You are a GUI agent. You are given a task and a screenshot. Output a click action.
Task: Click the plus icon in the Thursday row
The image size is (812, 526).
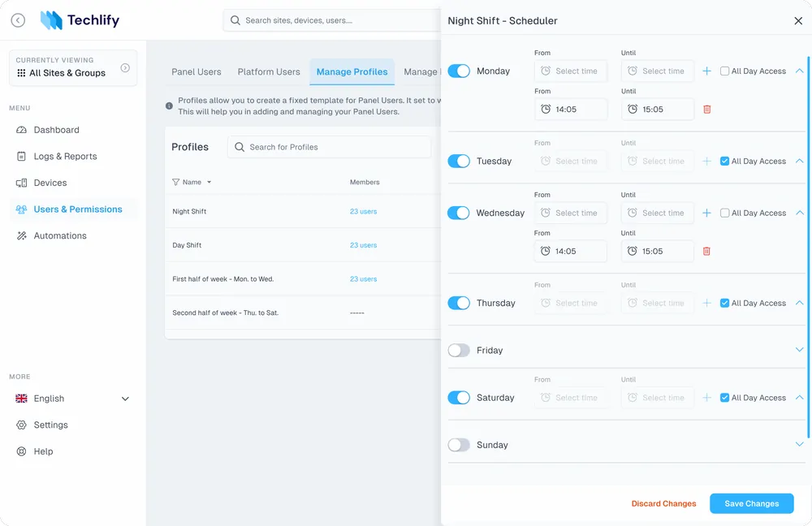[x=706, y=303]
